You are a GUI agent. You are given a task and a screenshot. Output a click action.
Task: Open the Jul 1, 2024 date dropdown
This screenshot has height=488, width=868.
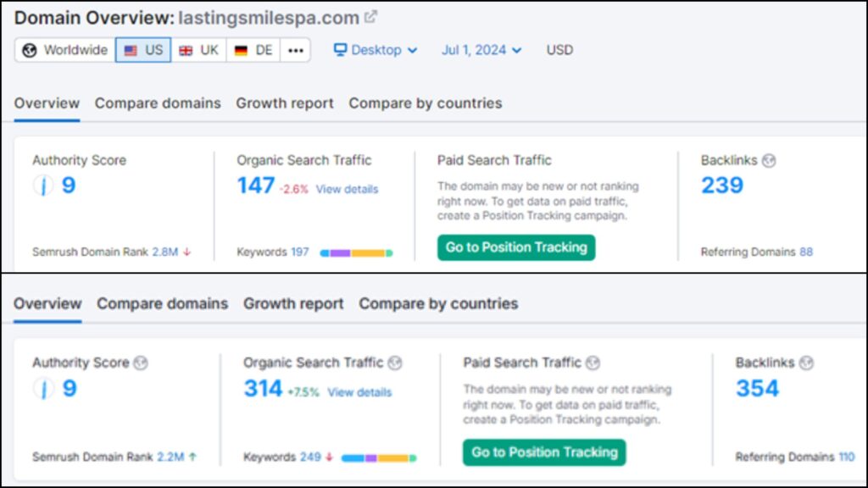click(x=481, y=50)
